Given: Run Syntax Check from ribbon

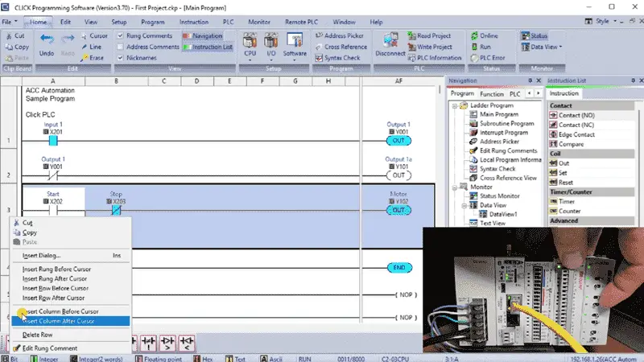Looking at the screenshot, I should 337,58.
